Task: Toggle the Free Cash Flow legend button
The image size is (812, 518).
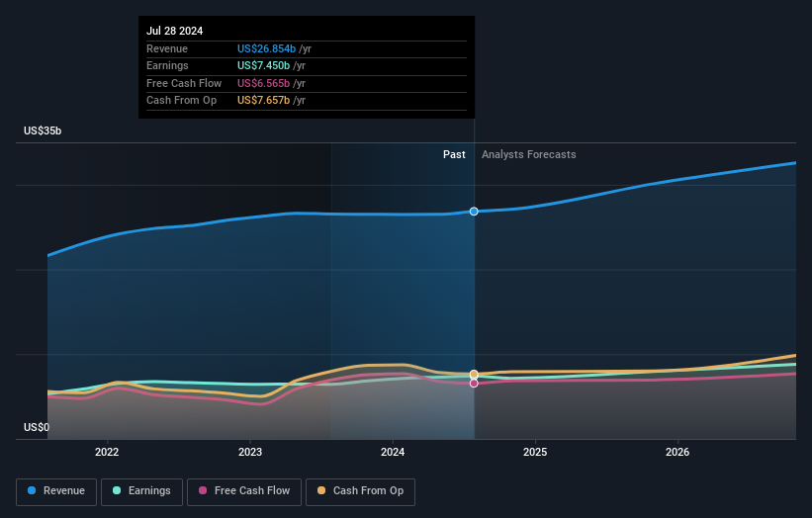Action: (x=244, y=491)
